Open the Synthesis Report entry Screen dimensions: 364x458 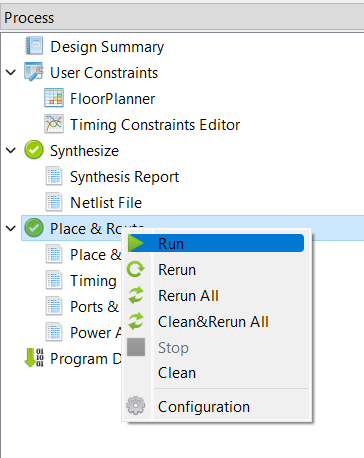125,177
